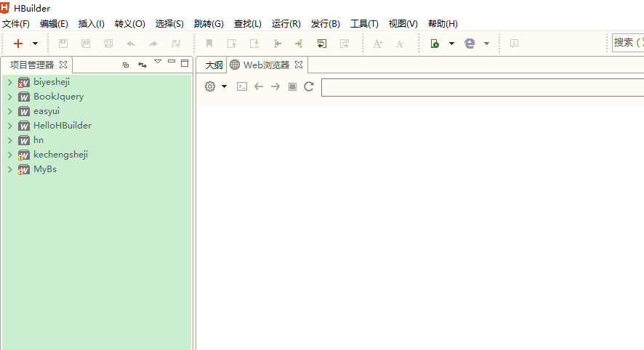644x350 pixels.
Task: Click the browser forward arrow
Action: tap(275, 86)
